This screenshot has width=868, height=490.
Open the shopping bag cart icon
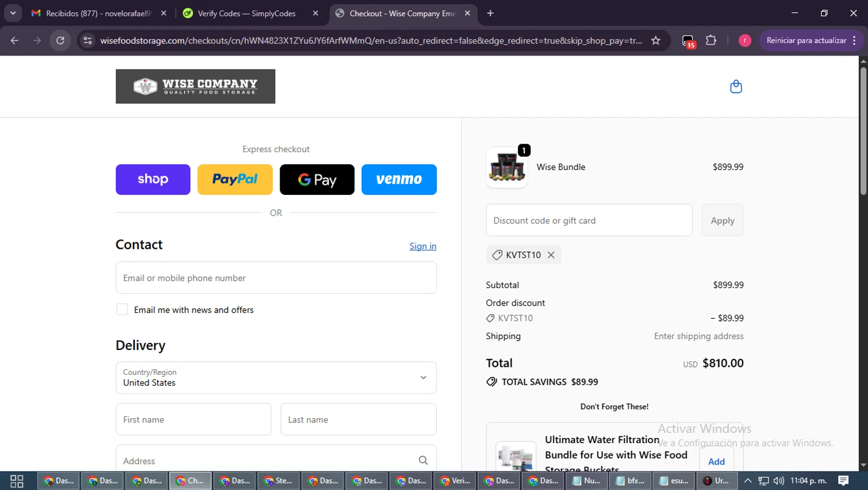(735, 87)
